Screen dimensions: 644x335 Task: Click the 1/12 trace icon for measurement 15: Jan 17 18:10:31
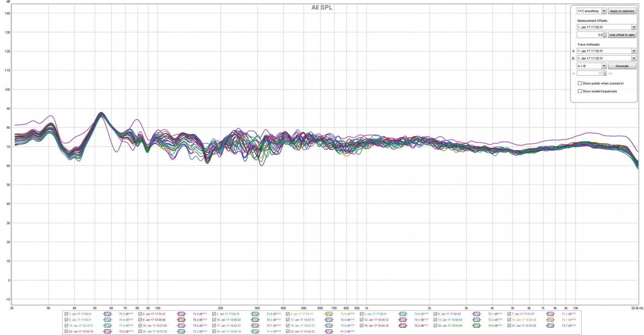click(107, 326)
